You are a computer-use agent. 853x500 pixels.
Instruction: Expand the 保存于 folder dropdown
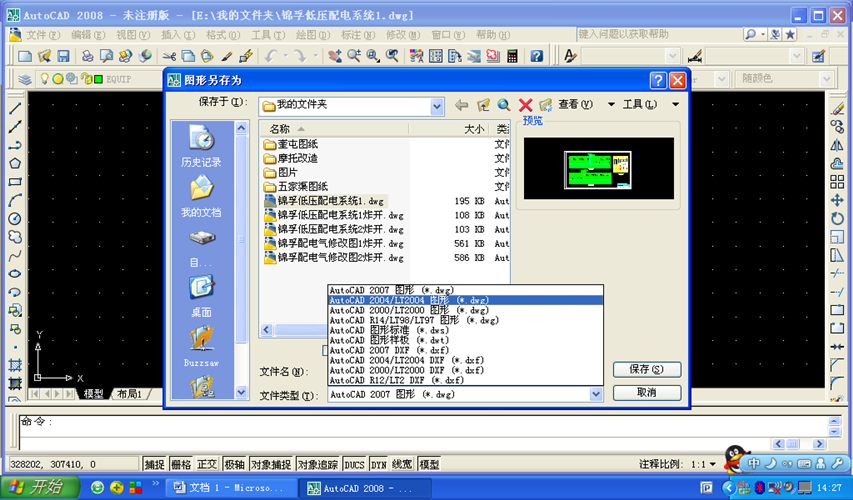point(437,107)
